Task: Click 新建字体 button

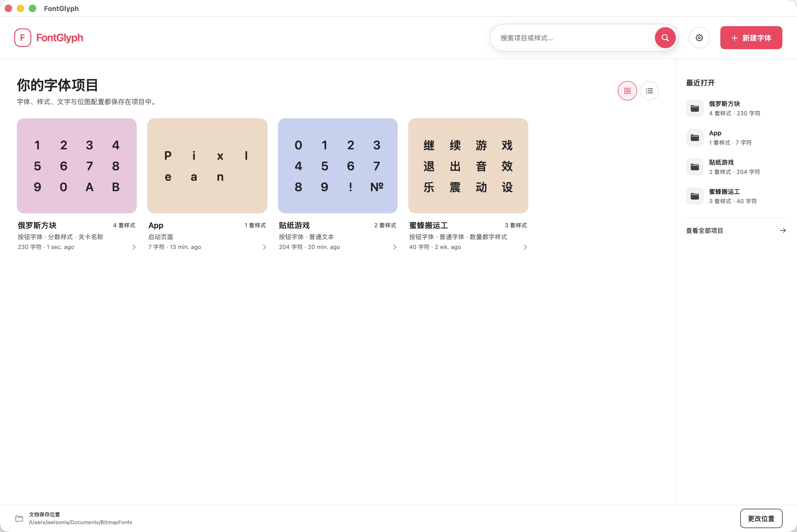Action: [x=751, y=38]
